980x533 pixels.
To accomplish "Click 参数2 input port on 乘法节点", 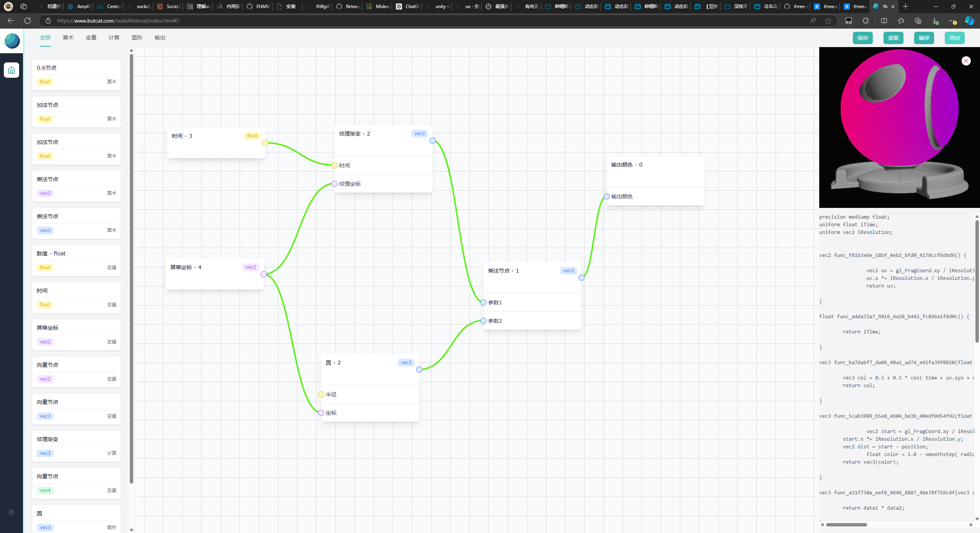I will point(483,321).
